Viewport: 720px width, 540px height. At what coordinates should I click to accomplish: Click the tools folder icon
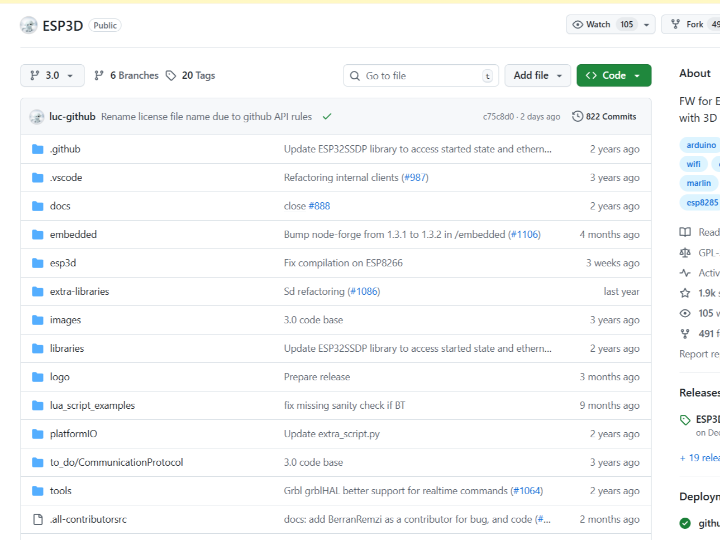[38, 491]
